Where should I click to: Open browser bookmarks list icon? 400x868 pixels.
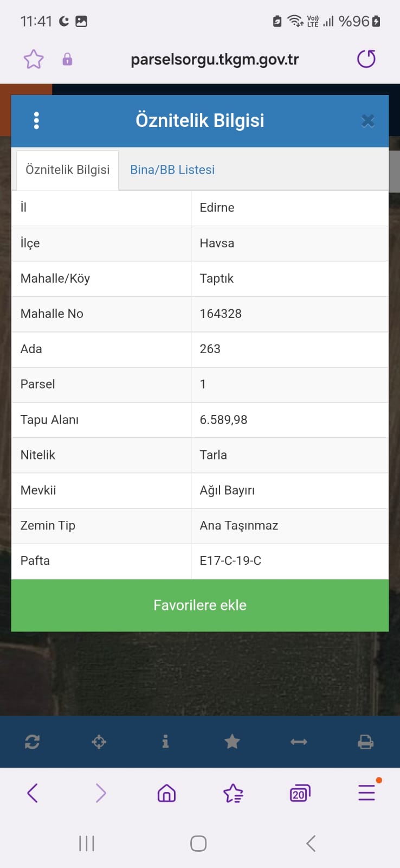(x=233, y=794)
